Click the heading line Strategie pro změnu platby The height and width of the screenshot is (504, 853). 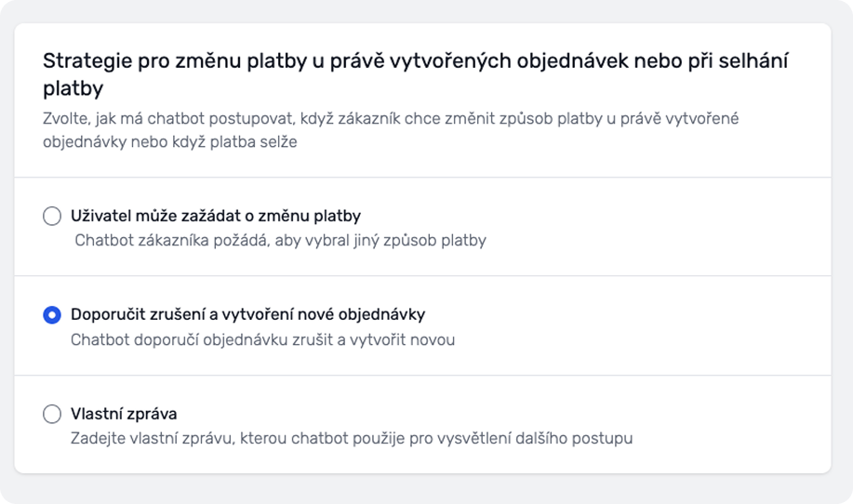click(x=415, y=62)
